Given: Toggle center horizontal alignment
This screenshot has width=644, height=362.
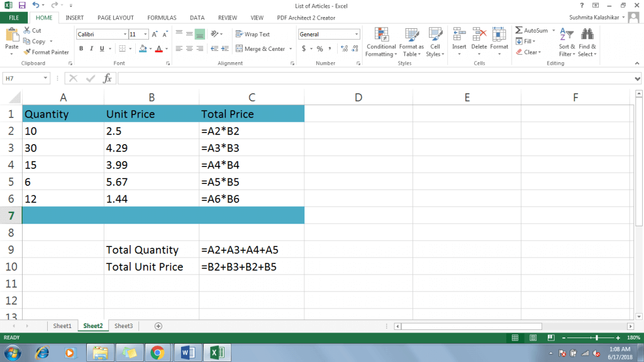Looking at the screenshot, I should click(189, 49).
